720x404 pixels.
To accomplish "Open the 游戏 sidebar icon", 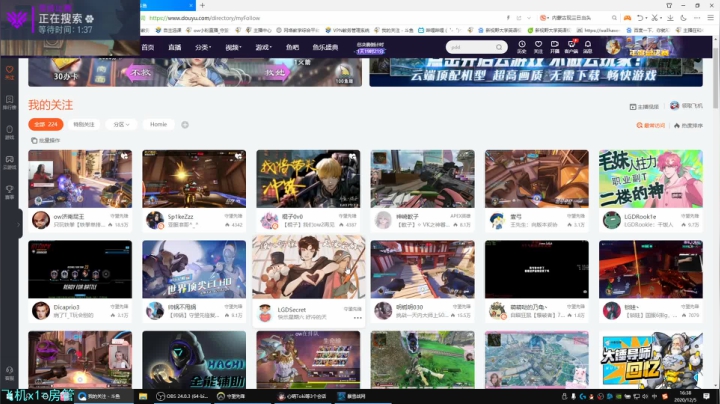I will pos(9,132).
